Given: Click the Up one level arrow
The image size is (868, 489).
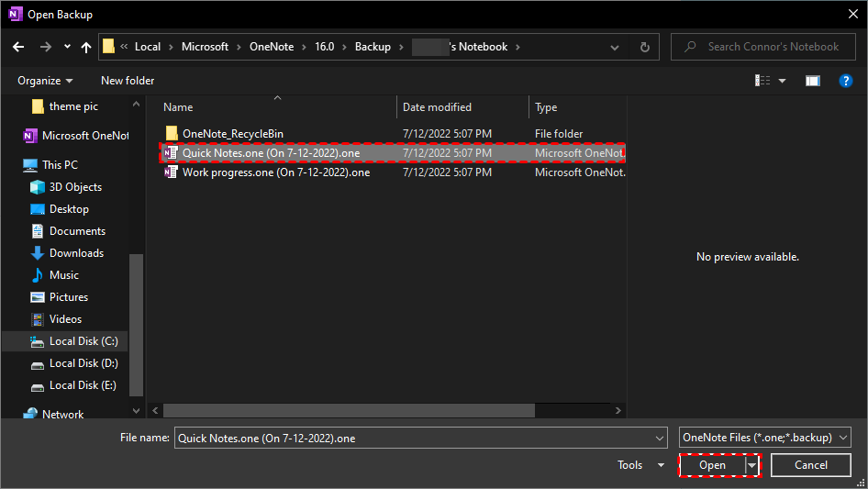Looking at the screenshot, I should (x=86, y=47).
